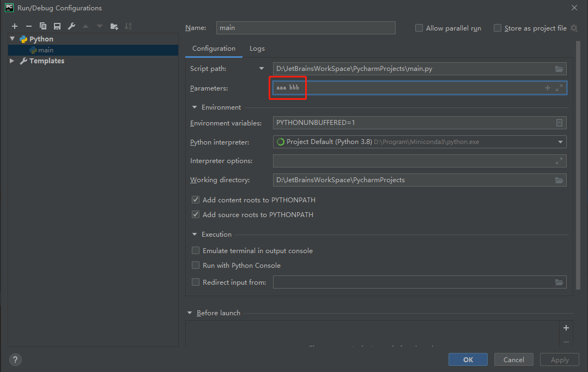Click the Name input field
Viewport: 588px width, 372px height.
click(305, 28)
